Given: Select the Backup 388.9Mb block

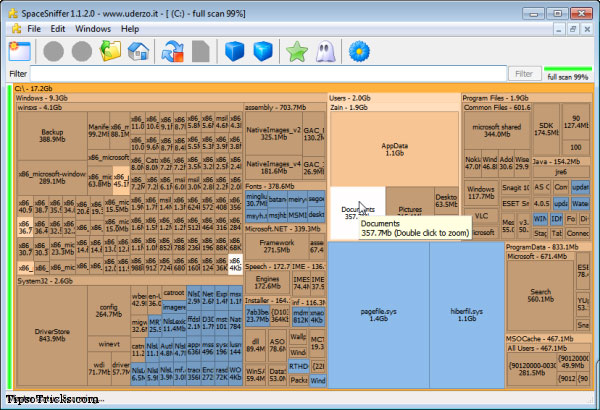Looking at the screenshot, I should (52, 136).
